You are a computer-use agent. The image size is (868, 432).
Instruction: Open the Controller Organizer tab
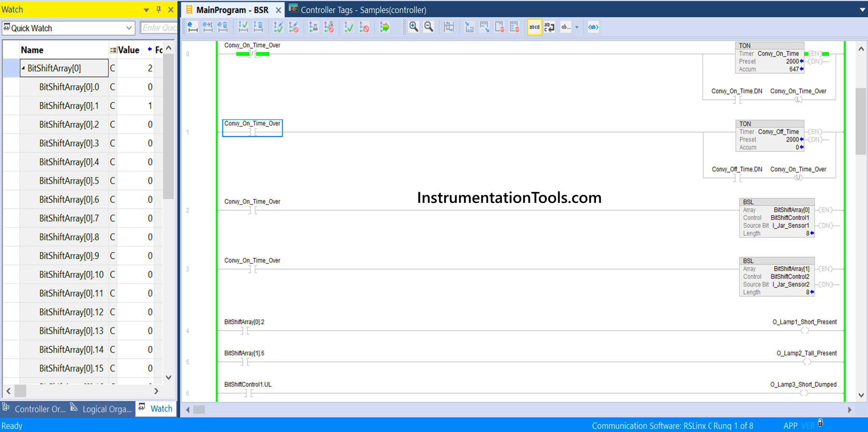click(x=35, y=409)
